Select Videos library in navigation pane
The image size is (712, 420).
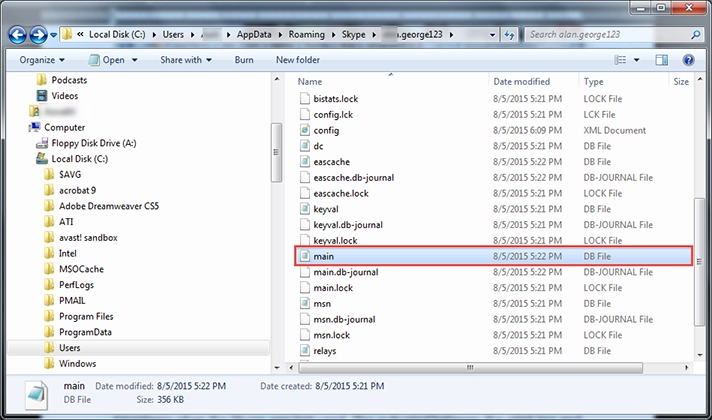coord(57,96)
